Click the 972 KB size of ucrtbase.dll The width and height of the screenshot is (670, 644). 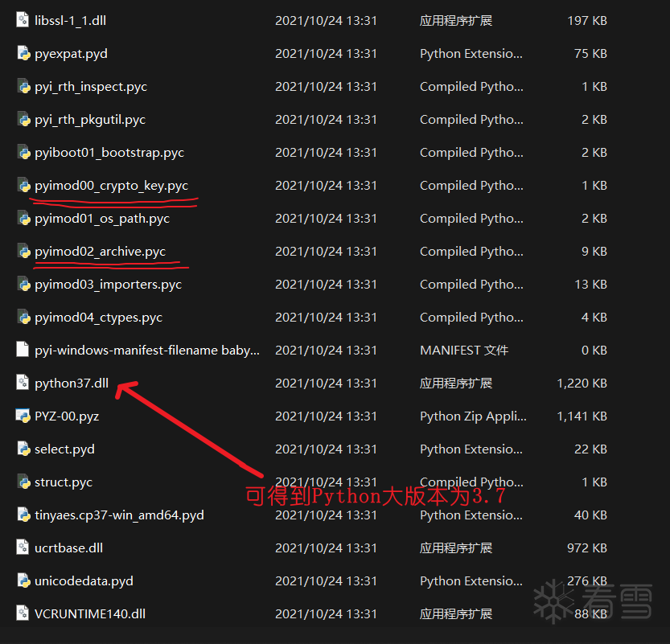(587, 548)
